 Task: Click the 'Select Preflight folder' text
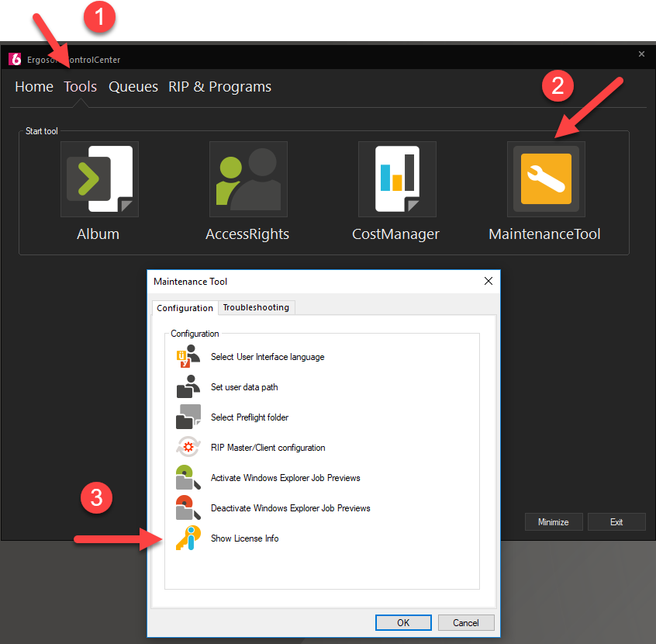(x=250, y=417)
